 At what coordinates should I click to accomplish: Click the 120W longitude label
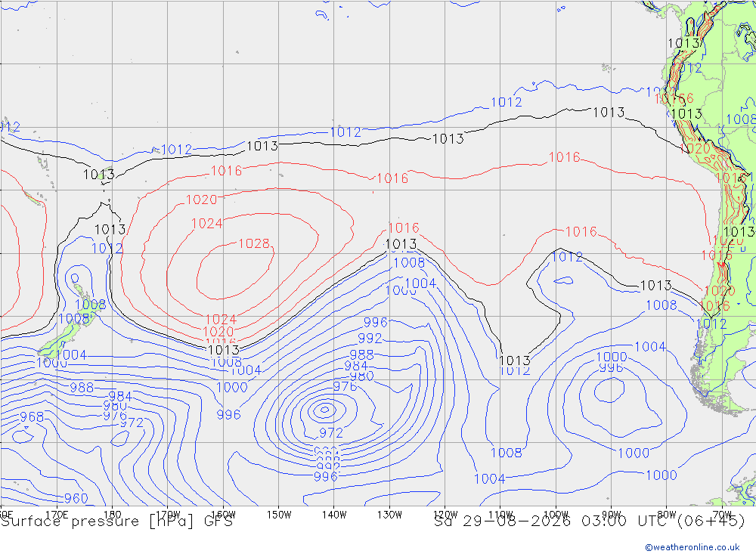pyautogui.click(x=445, y=515)
